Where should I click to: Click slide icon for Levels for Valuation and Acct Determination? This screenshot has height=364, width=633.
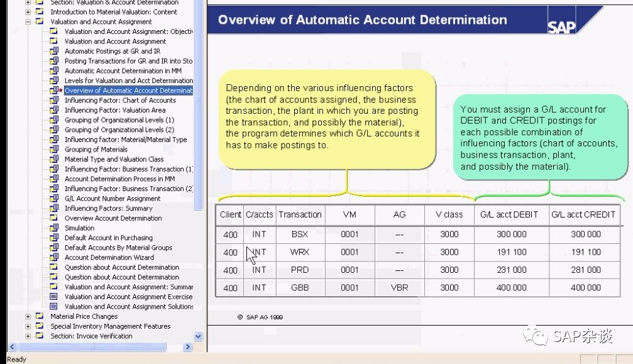(53, 80)
